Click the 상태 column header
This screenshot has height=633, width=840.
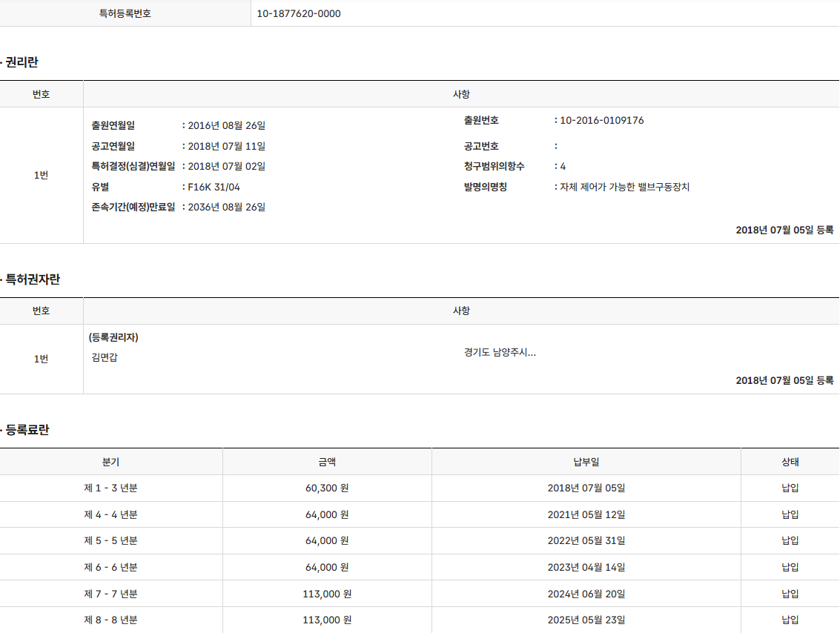790,462
